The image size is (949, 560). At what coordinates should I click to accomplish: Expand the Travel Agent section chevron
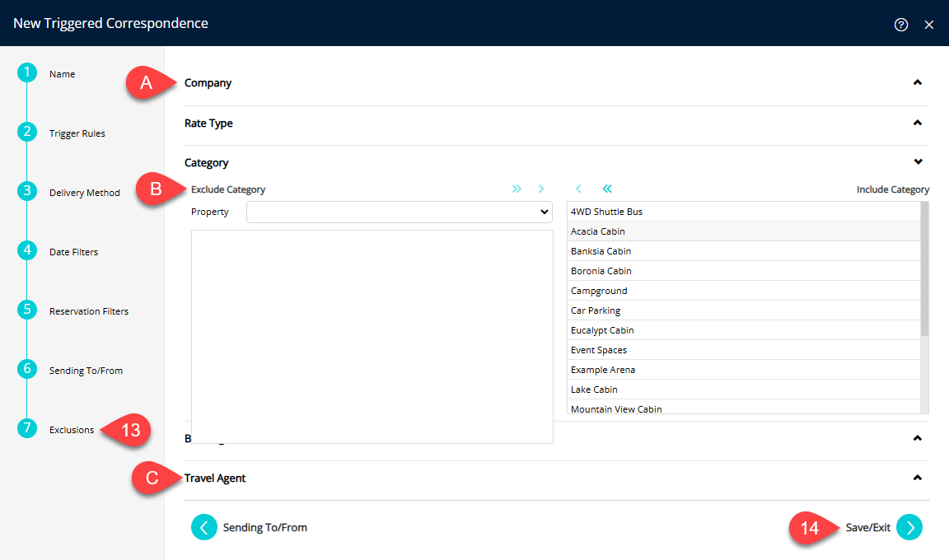(x=918, y=478)
